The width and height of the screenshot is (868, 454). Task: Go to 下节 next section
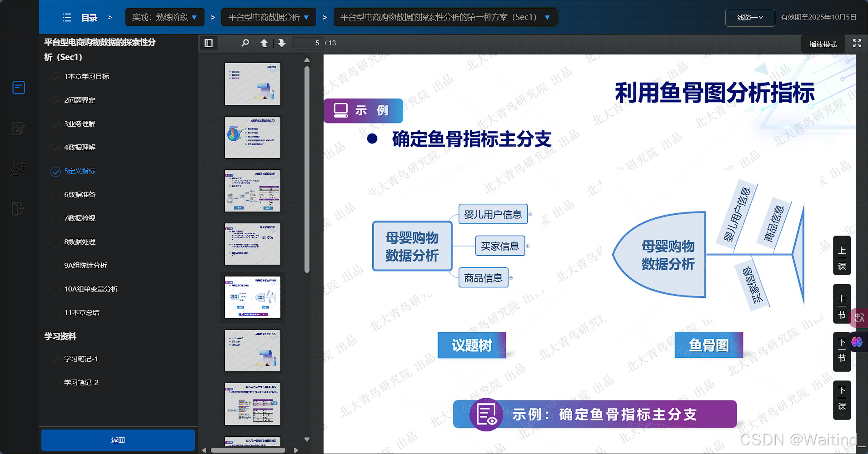(842, 352)
